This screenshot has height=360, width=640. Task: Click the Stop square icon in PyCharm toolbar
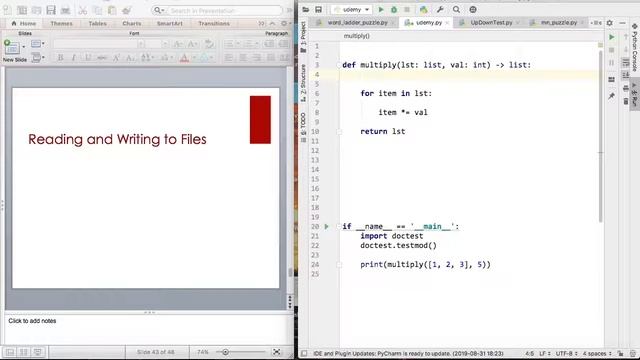407,9
